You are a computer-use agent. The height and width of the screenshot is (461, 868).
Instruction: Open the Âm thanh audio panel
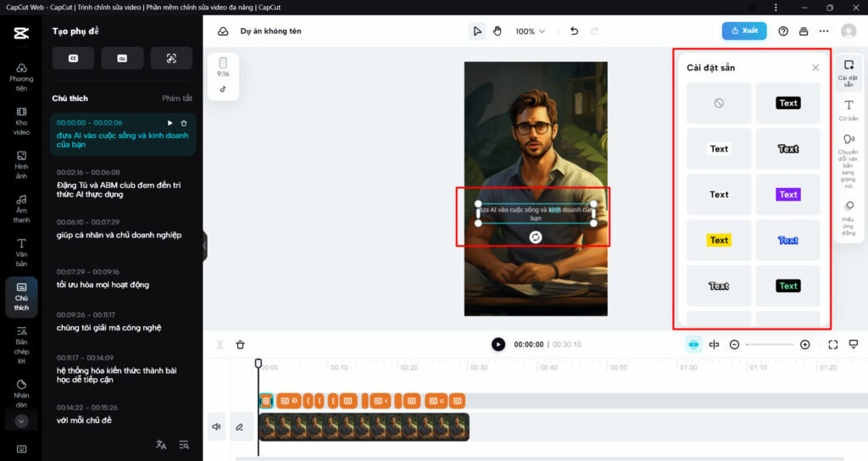click(x=21, y=208)
